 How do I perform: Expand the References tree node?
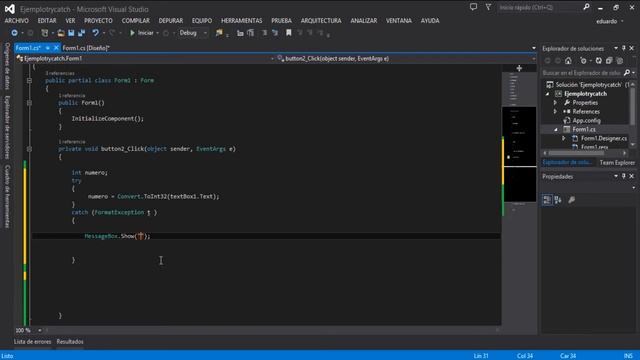(x=555, y=111)
